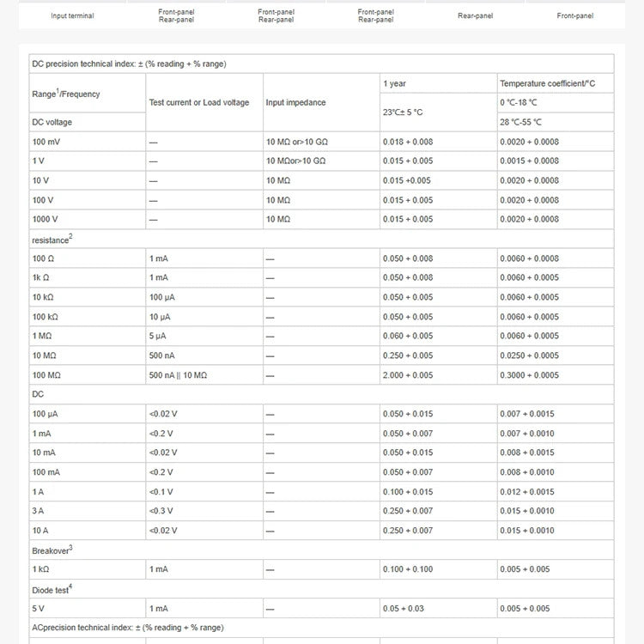Image resolution: width=644 pixels, height=644 pixels.
Task: Select the "DC voltage" section label
Action: pos(52,122)
